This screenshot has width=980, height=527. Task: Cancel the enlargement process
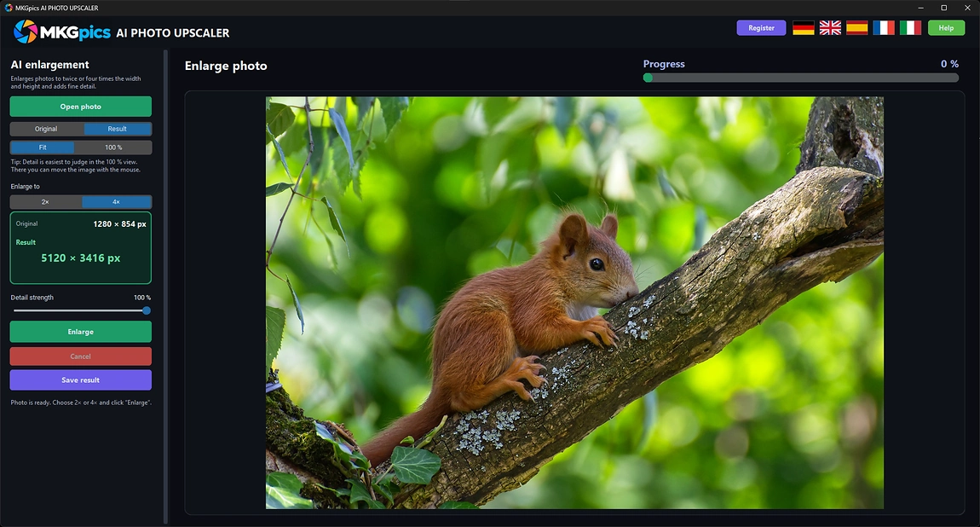[81, 356]
